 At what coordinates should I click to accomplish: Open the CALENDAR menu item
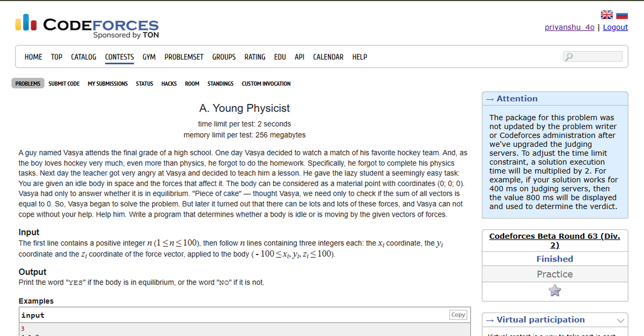coord(328,57)
